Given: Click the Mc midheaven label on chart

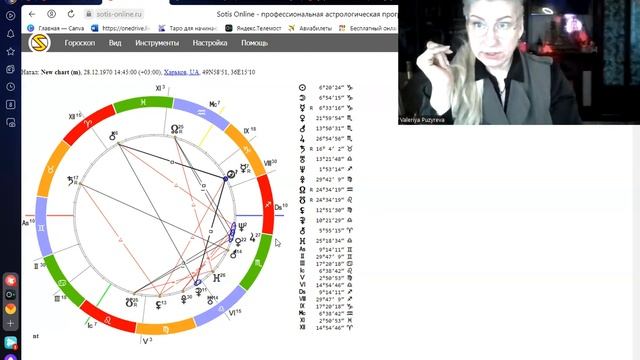Looking at the screenshot, I should click(x=215, y=104).
